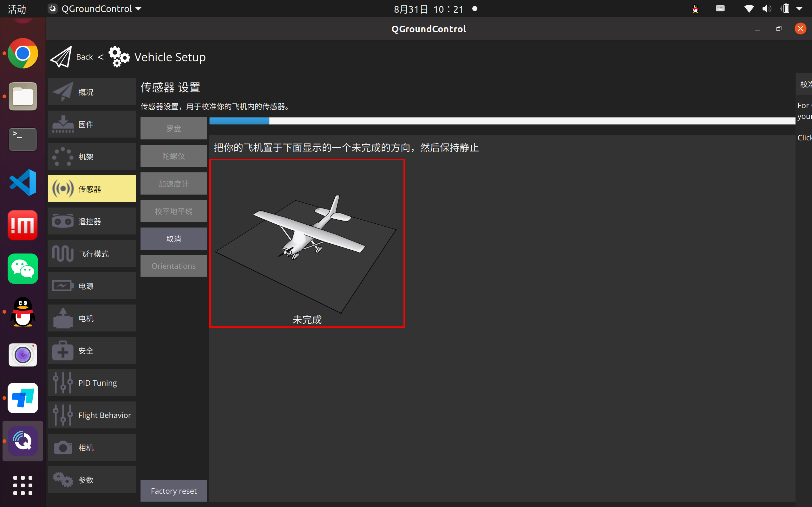812x507 pixels.
Task: Open the Camera (相机) settings icon
Action: click(63, 448)
